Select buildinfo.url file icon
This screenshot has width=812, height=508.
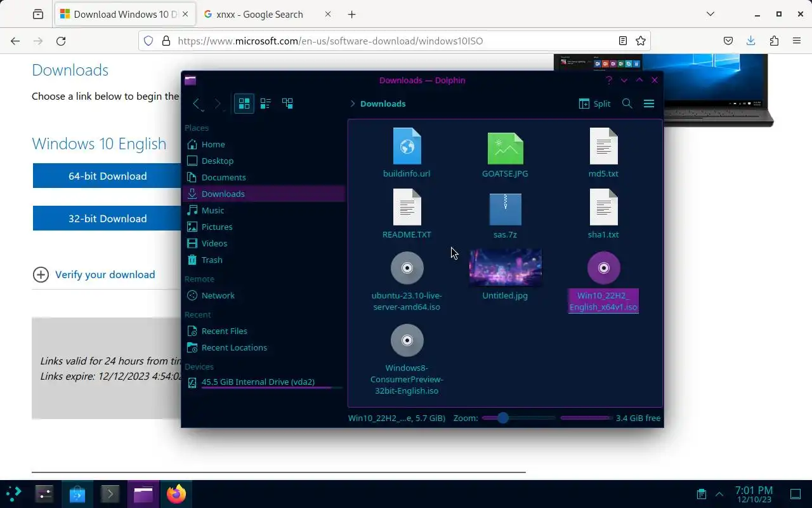point(407,146)
